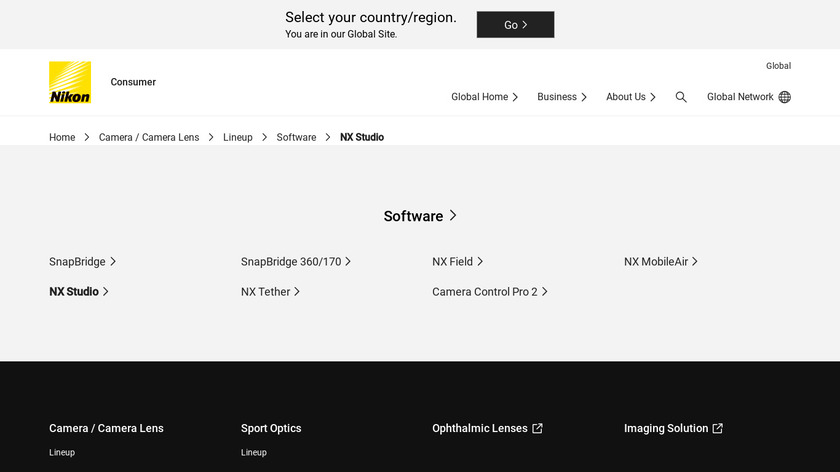The image size is (840, 472).
Task: Click external link icon beside Ophthalmic Lenses
Action: click(x=537, y=428)
